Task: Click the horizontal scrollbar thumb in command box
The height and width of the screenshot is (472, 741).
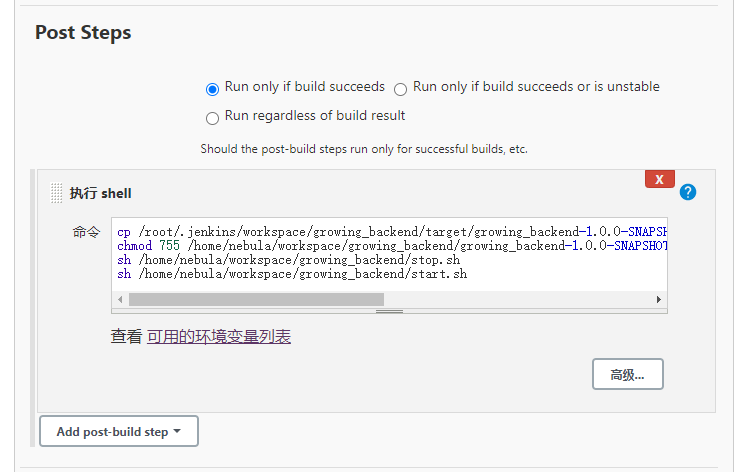Action: (x=256, y=299)
